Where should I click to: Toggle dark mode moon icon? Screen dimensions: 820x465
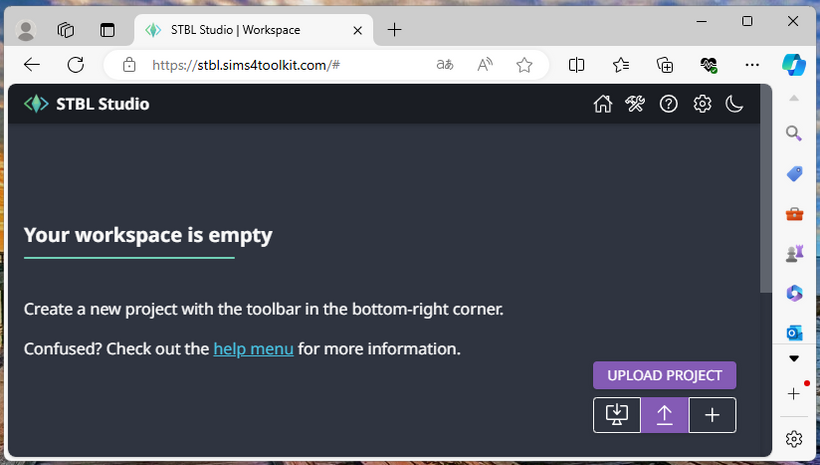click(735, 104)
